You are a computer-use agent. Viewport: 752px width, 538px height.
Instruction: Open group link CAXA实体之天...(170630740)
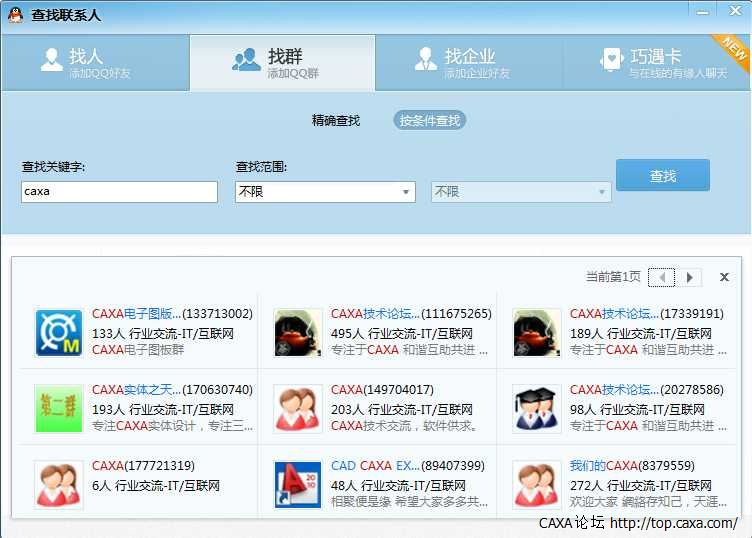point(172,389)
